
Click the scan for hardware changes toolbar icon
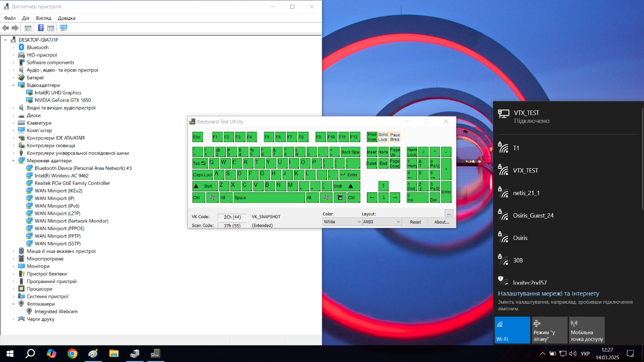(x=63, y=28)
